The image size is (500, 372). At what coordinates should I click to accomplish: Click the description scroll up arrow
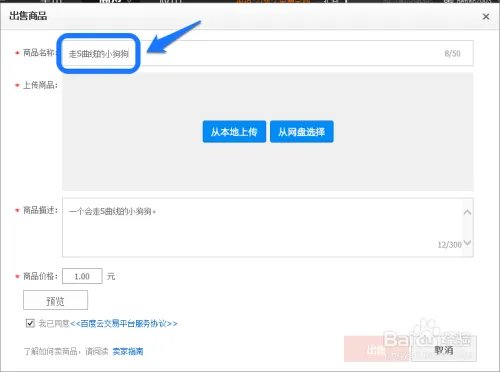point(467,212)
